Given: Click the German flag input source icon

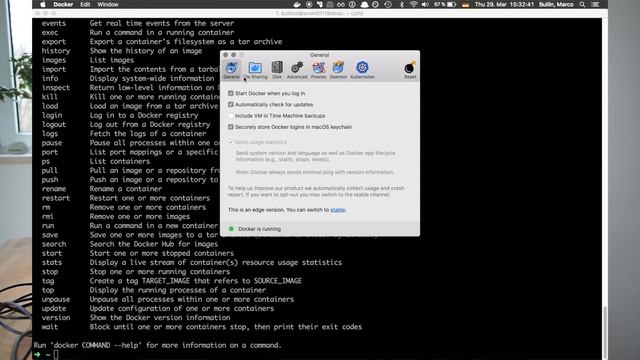Looking at the screenshot, I should click(465, 4).
